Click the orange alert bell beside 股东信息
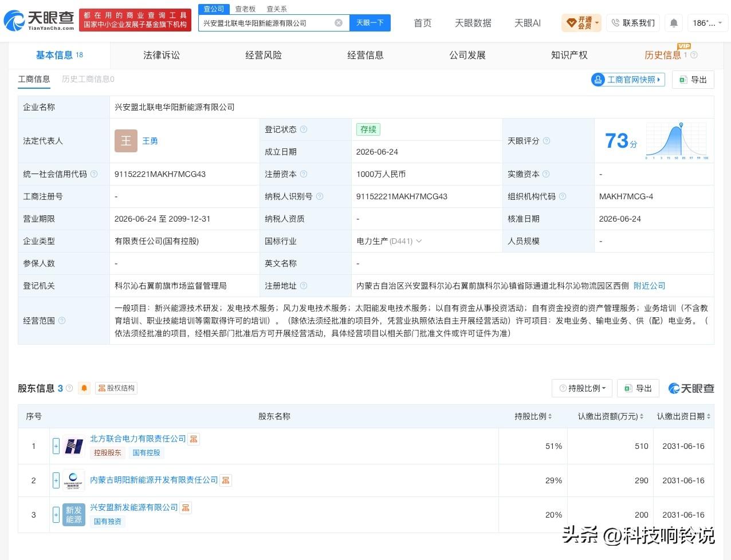This screenshot has width=731, height=560. click(x=84, y=388)
